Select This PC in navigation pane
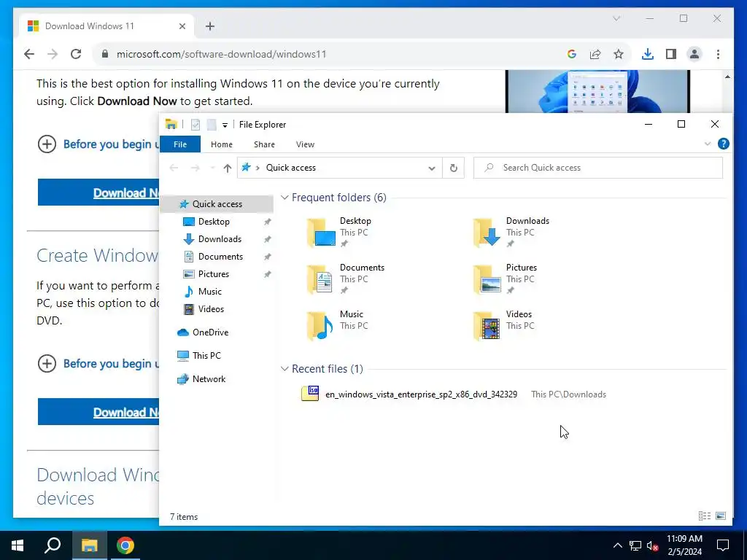The height and width of the screenshot is (560, 747). tap(206, 356)
